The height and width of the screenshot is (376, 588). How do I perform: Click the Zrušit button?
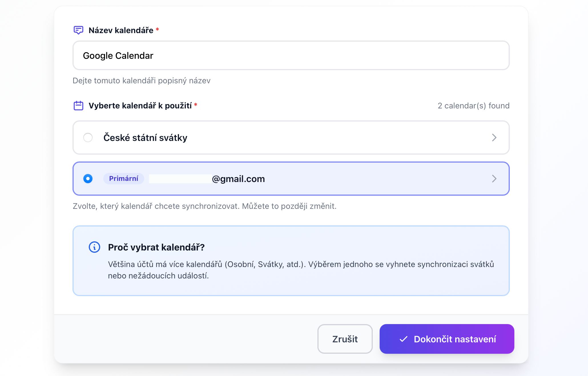coord(345,339)
